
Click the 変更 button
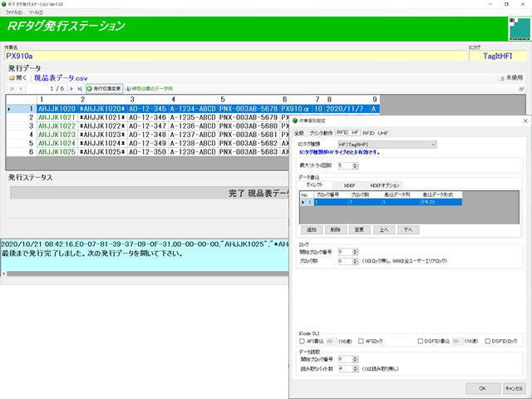coord(360,229)
